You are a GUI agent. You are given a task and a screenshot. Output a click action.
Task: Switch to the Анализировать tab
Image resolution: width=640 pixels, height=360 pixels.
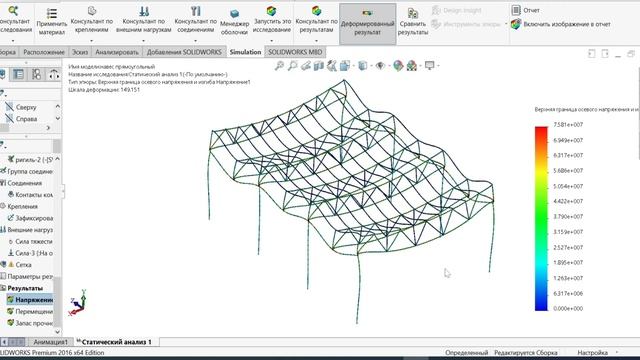click(117, 52)
